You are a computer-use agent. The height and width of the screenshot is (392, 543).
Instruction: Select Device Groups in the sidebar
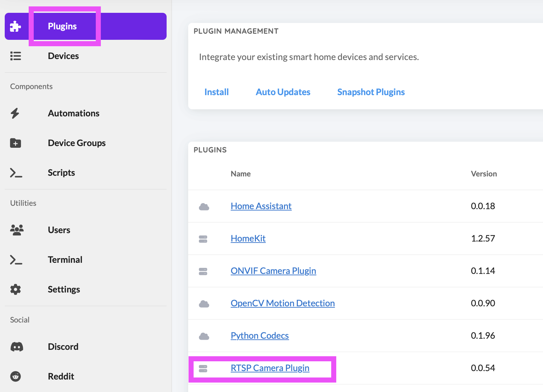point(86,143)
